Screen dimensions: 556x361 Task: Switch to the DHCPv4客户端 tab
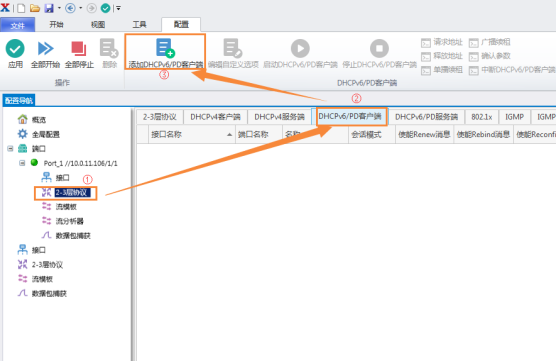[x=215, y=117]
